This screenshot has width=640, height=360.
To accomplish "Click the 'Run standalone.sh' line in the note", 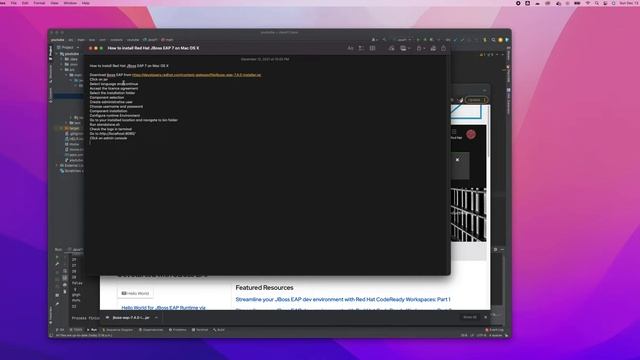I will [x=105, y=124].
